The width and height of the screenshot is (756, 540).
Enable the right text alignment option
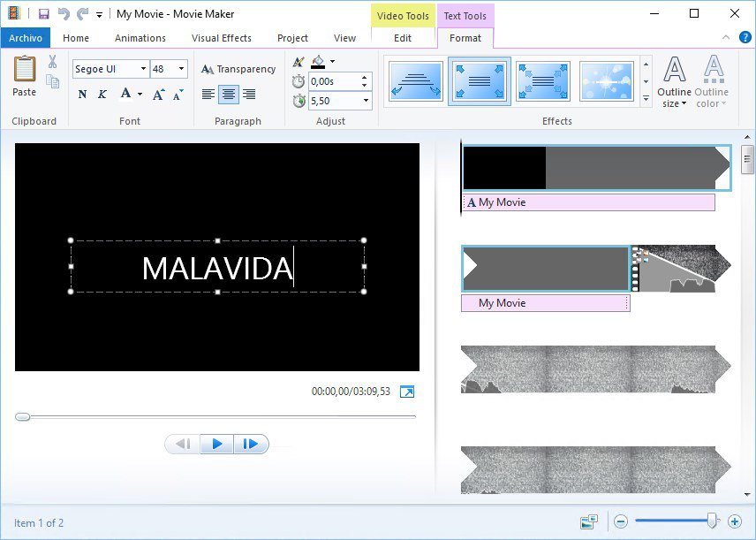(x=248, y=93)
